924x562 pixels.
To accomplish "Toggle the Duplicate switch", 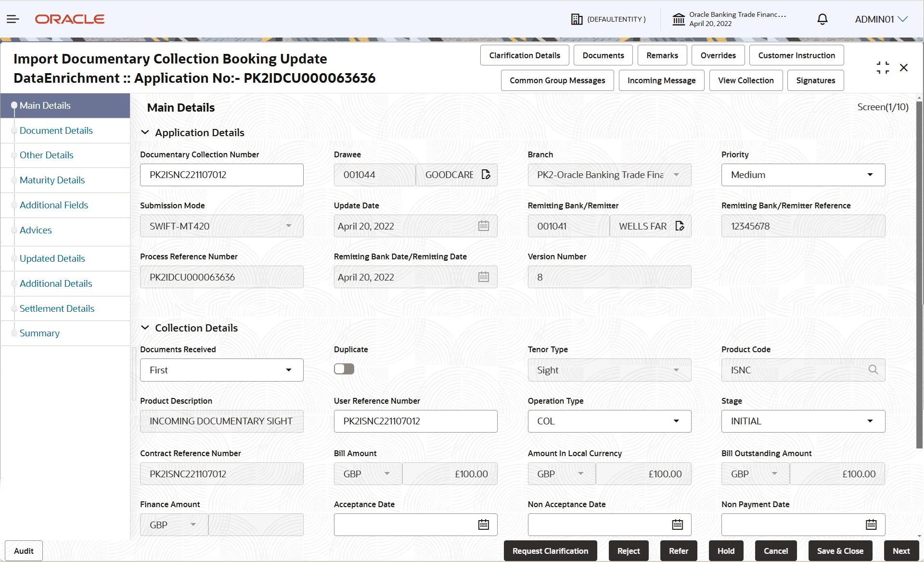I will [x=344, y=369].
